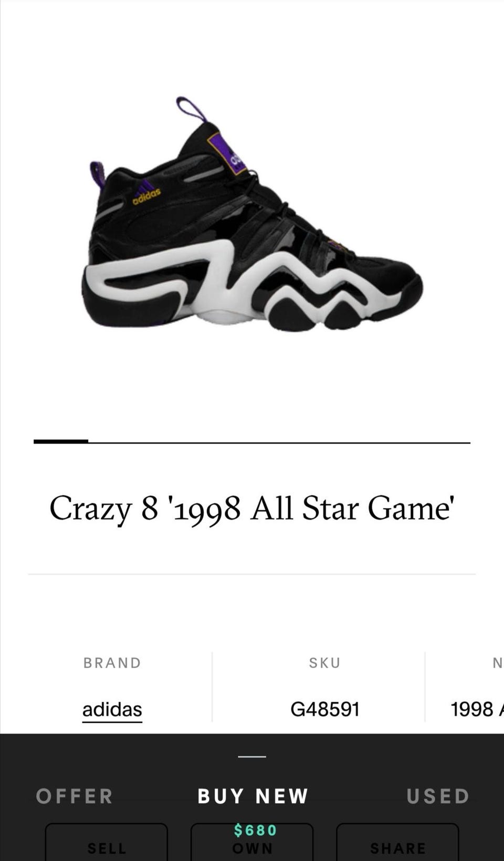Tap the SELL button
This screenshot has width=504, height=861.
pos(107,843)
